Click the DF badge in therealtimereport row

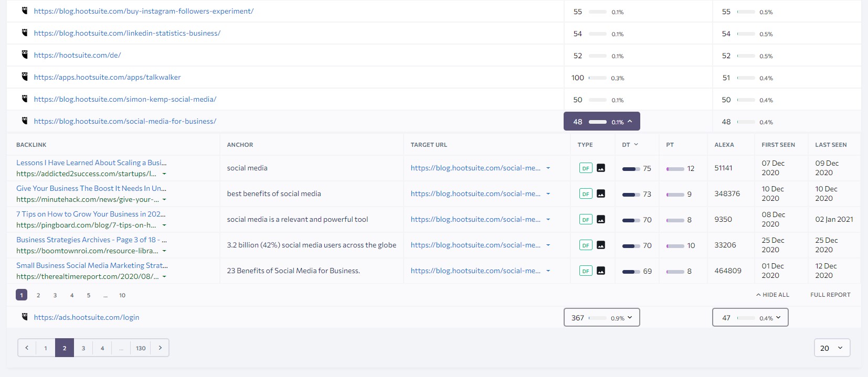click(x=586, y=271)
